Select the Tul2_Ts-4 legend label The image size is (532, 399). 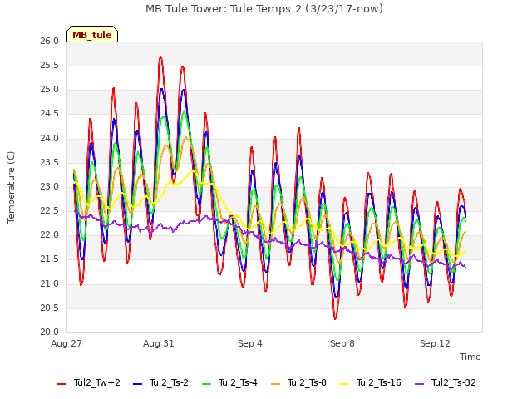pyautogui.click(x=238, y=382)
